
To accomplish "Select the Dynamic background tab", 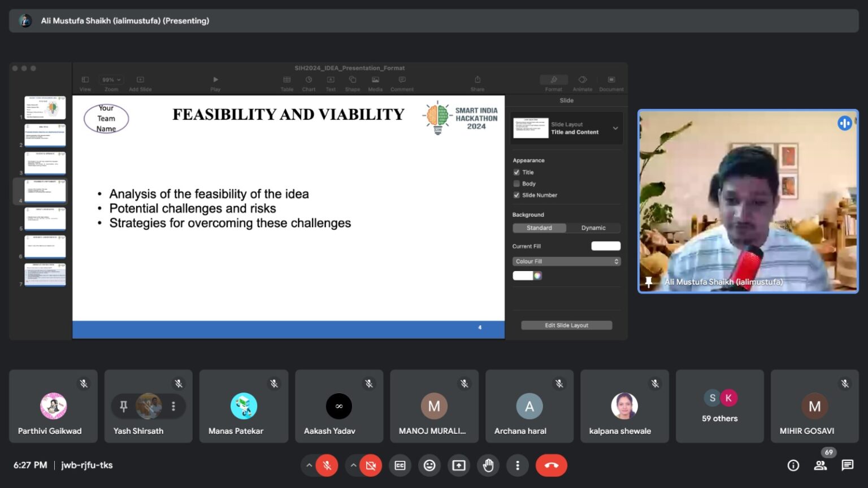I will tap(593, 228).
